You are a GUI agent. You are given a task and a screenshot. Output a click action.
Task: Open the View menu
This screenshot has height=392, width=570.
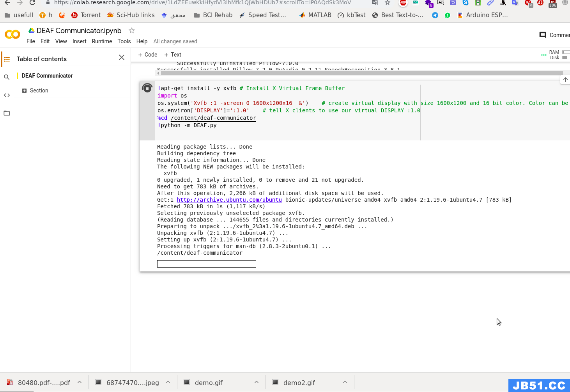tap(61, 41)
